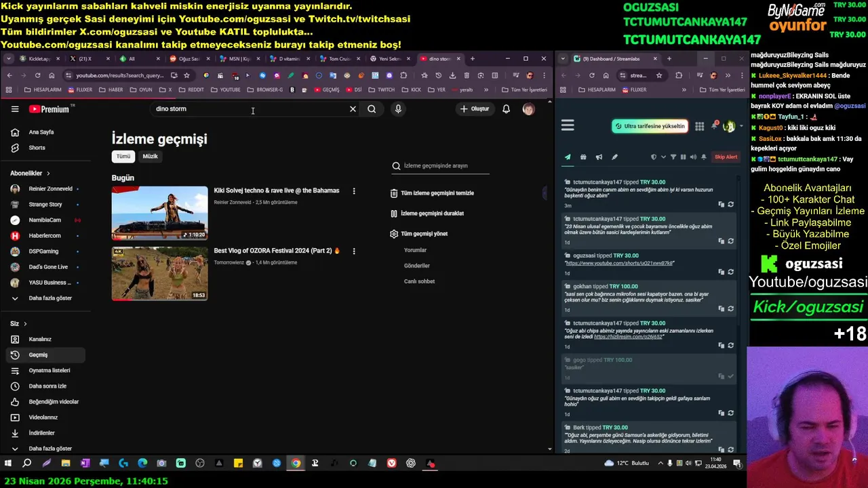Open the HESAPLARIM bookmarks folder in YouTube window

click(43, 89)
